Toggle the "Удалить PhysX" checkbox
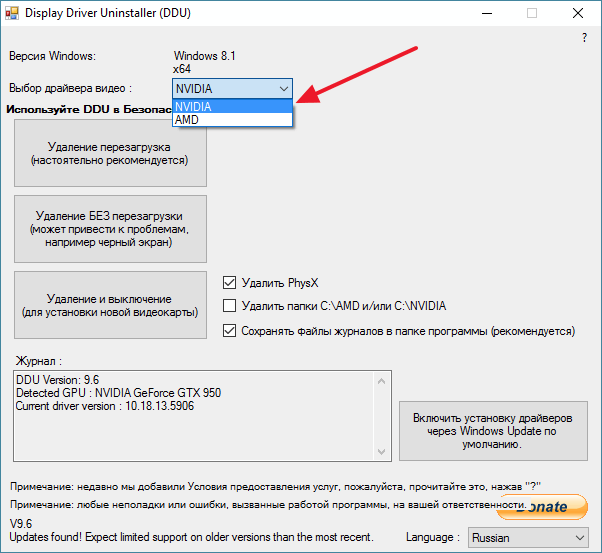The height and width of the screenshot is (553, 602). pos(229,283)
